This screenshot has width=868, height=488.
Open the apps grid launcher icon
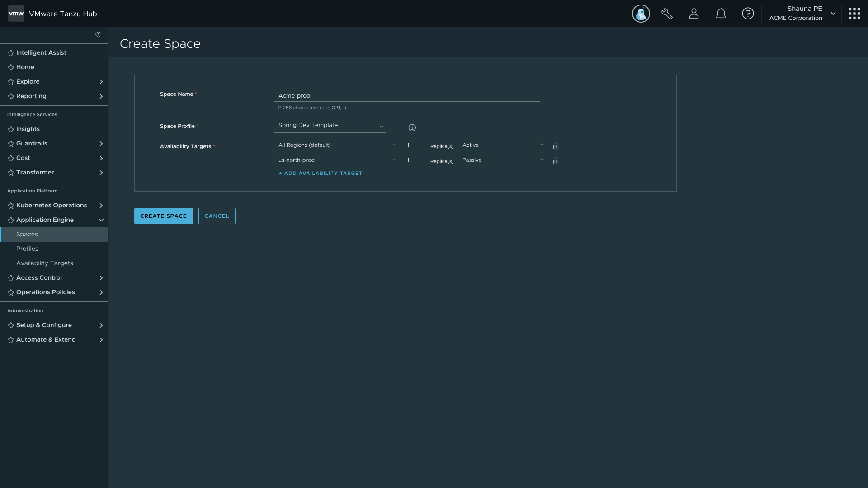pyautogui.click(x=854, y=14)
